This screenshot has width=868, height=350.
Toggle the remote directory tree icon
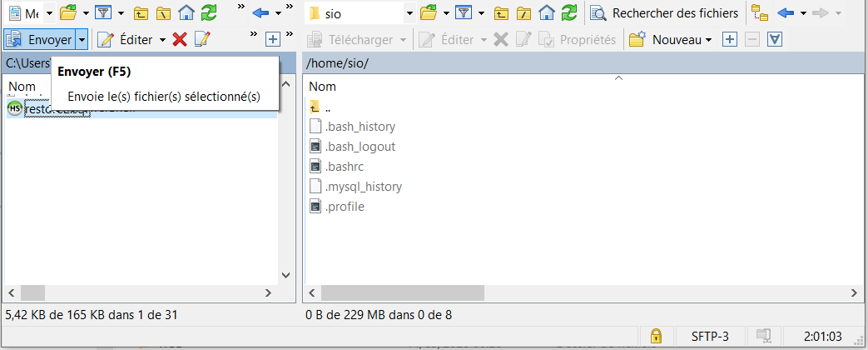(x=760, y=13)
